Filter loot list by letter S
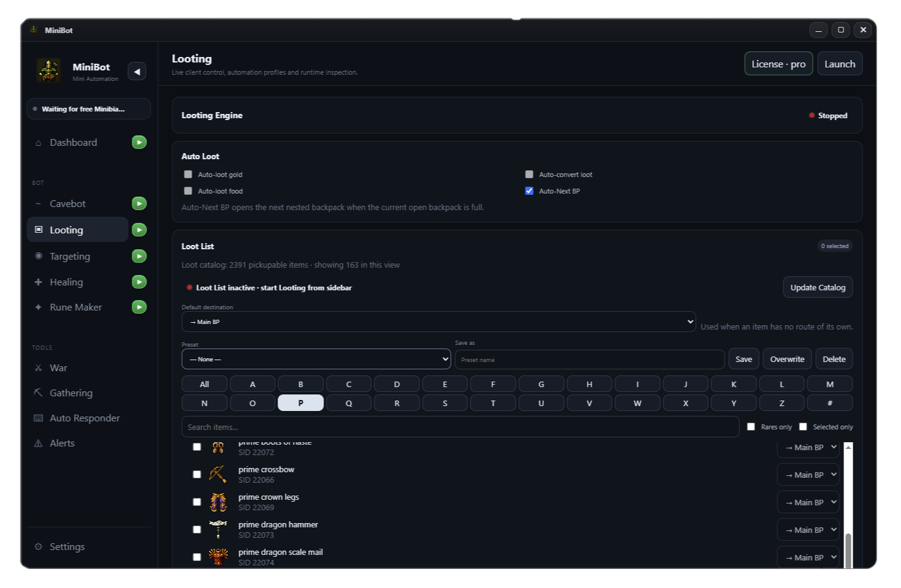 tap(445, 403)
